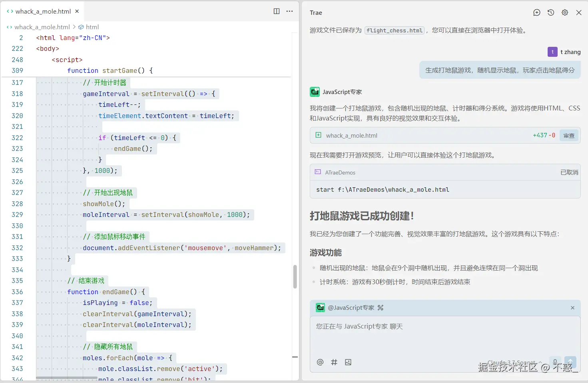588x383 pixels.
Task: Click the flight_chess.html file reference
Action: (394, 30)
